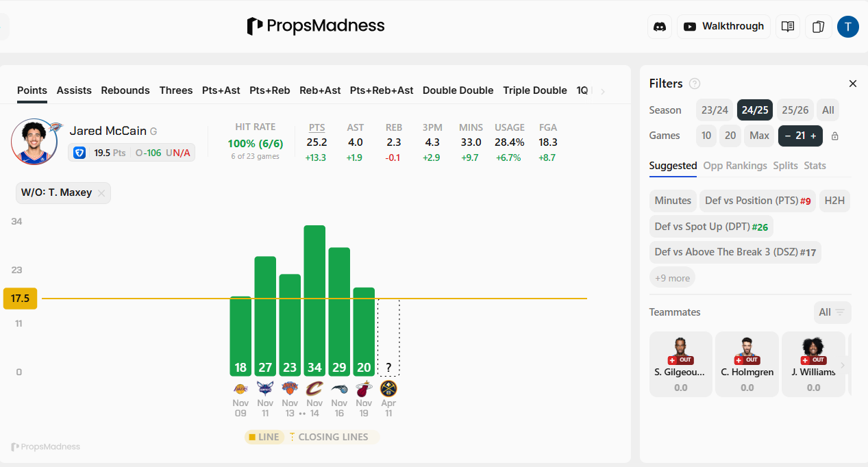868x467 pixels.
Task: Remove the W/O T. Maxey filter
Action: [x=101, y=193]
